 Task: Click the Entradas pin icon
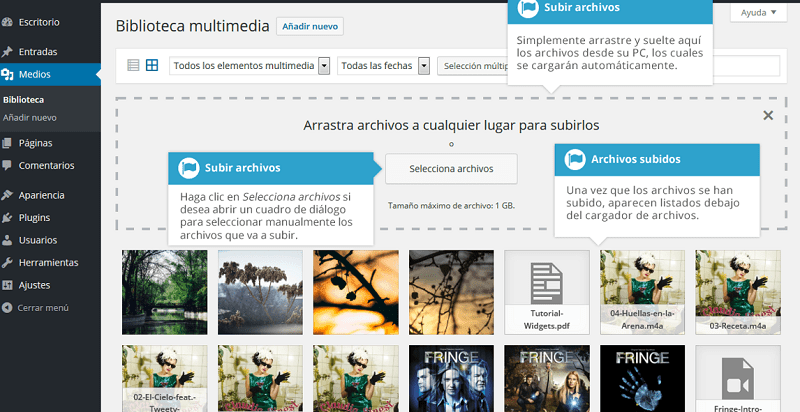tap(7, 52)
